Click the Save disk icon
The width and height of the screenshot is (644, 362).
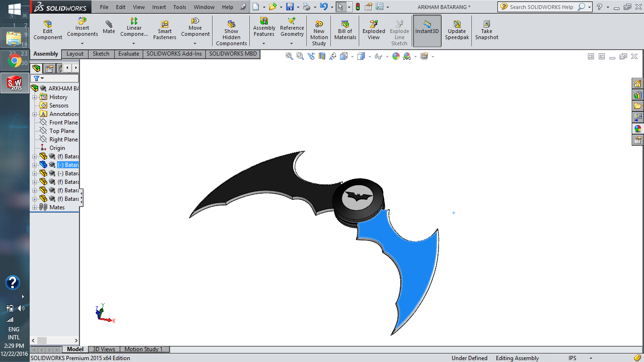coord(290,7)
